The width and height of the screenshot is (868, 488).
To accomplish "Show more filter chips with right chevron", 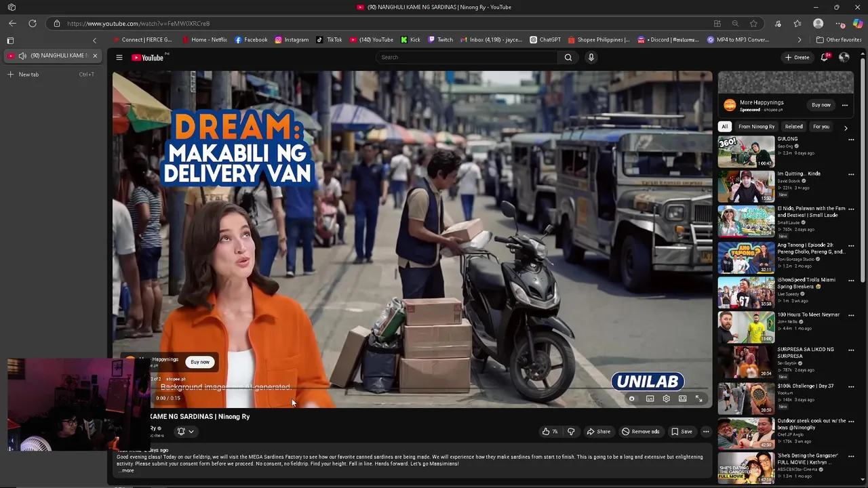I will [x=846, y=127].
